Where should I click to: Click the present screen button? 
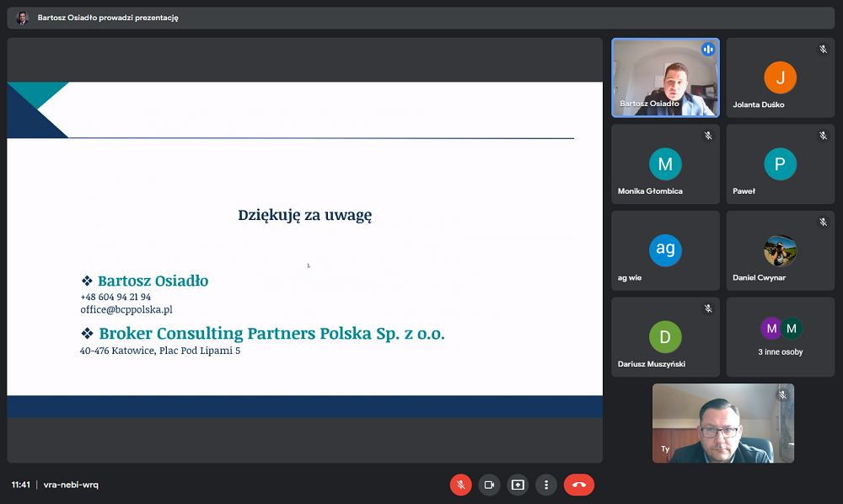coord(518,485)
